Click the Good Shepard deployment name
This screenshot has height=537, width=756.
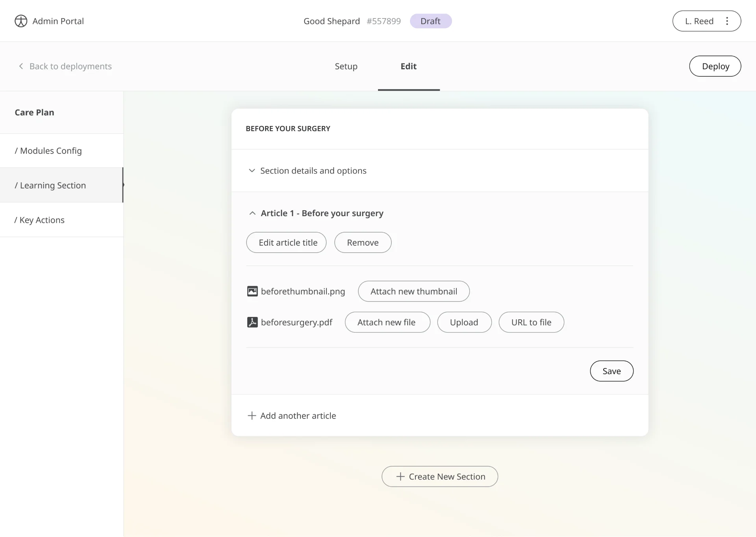332,21
